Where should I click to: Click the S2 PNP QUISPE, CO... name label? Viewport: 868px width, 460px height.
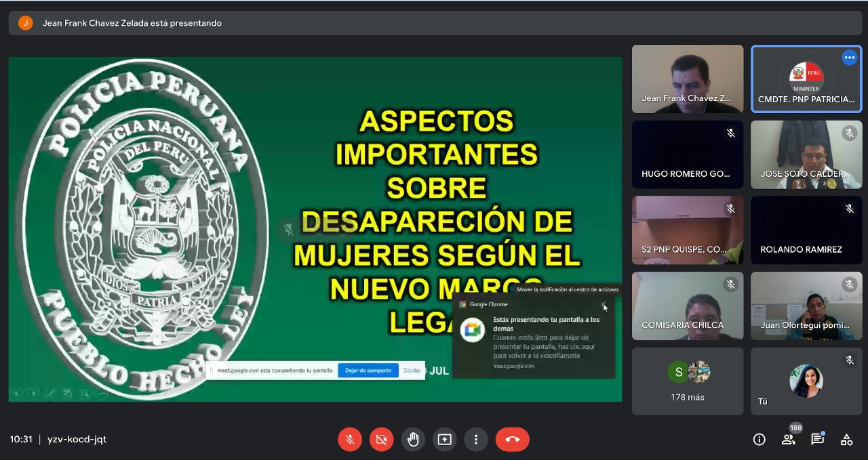(x=686, y=250)
